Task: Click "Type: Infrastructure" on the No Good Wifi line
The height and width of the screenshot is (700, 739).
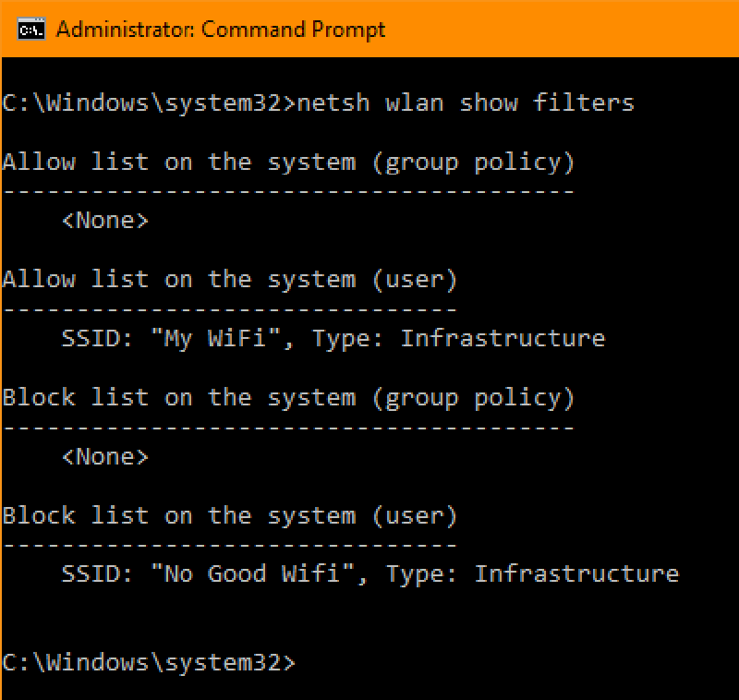Action: tap(532, 574)
